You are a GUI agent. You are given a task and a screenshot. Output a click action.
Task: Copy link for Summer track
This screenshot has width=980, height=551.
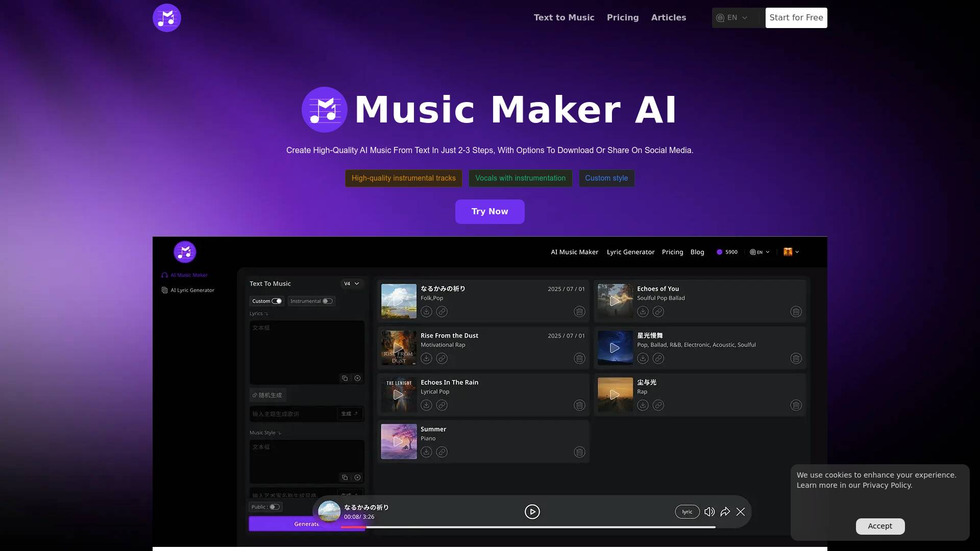coord(442,452)
